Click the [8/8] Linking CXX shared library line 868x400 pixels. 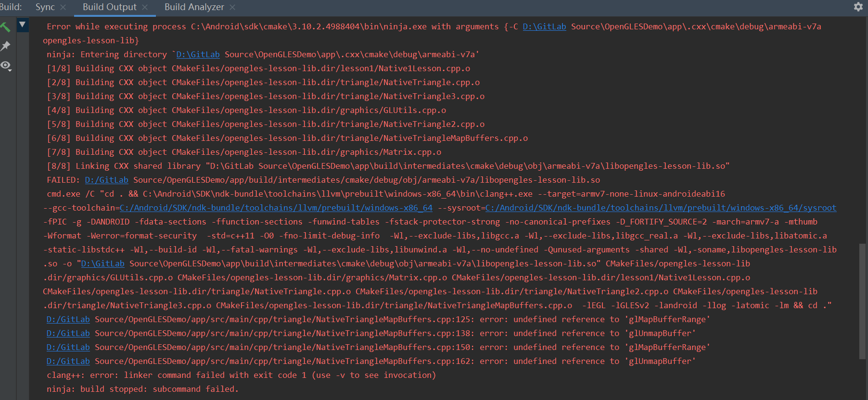click(388, 166)
